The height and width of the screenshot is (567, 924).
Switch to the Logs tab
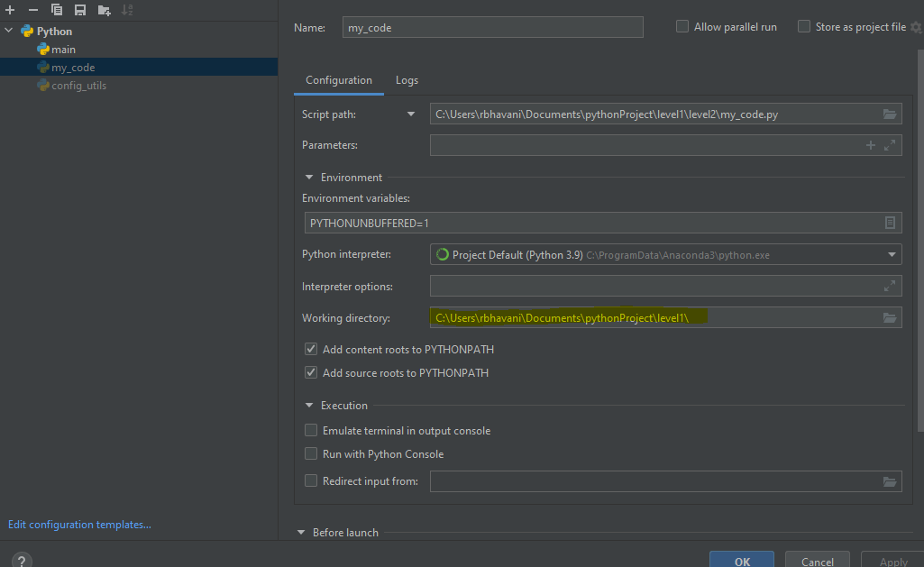pyautogui.click(x=407, y=80)
